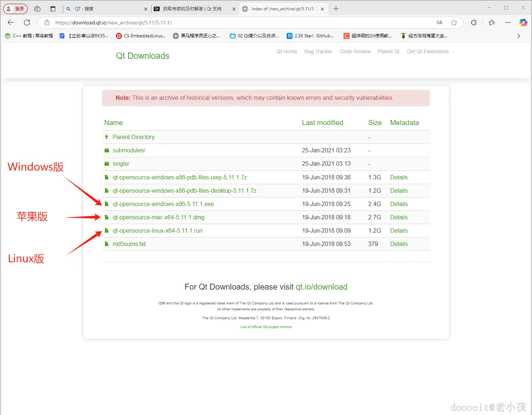Click the folder icon beside 'single/'
The height and width of the screenshot is (415, 532).
pos(107,164)
